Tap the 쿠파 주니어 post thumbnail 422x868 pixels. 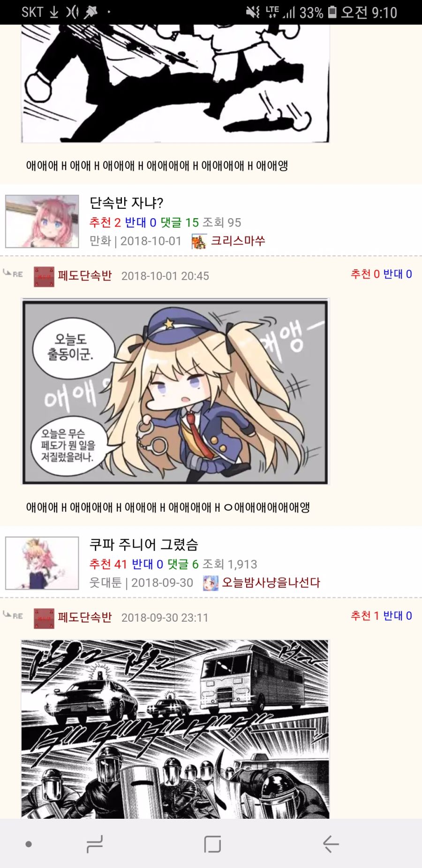[42, 563]
